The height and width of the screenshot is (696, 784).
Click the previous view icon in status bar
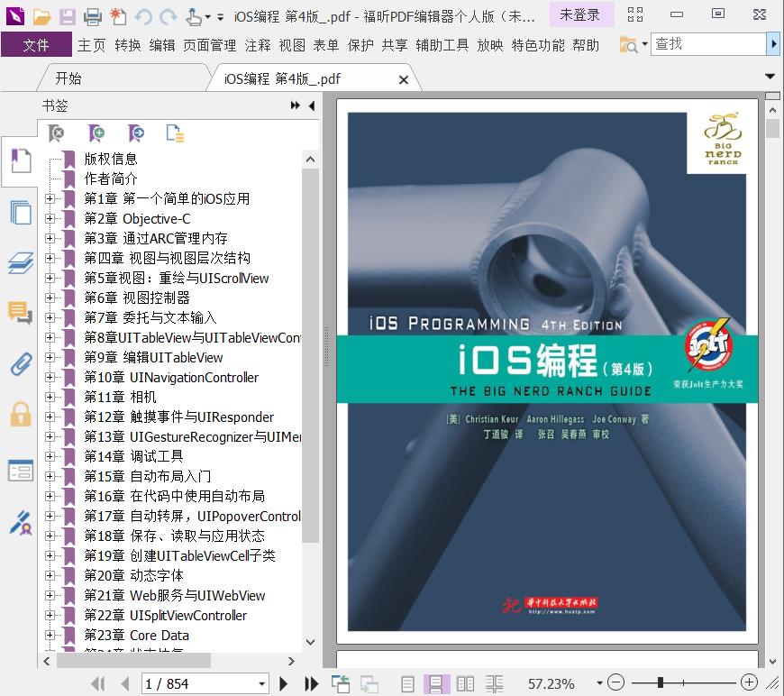point(341,683)
